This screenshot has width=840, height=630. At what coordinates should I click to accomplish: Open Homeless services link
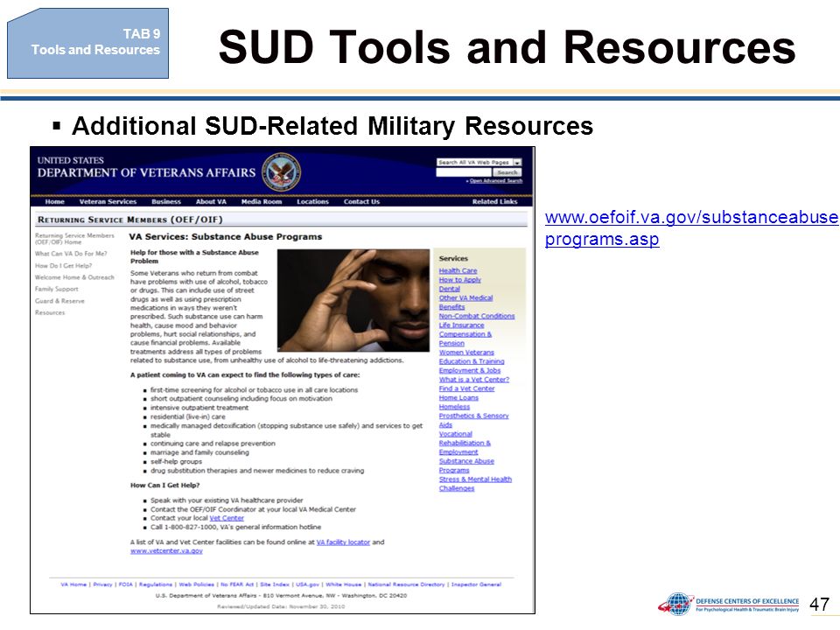tap(454, 408)
